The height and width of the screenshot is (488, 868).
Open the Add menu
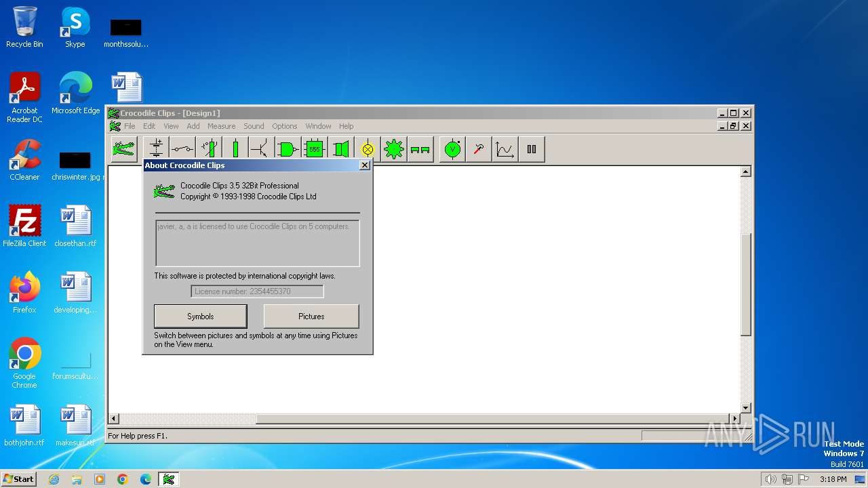pyautogui.click(x=193, y=126)
